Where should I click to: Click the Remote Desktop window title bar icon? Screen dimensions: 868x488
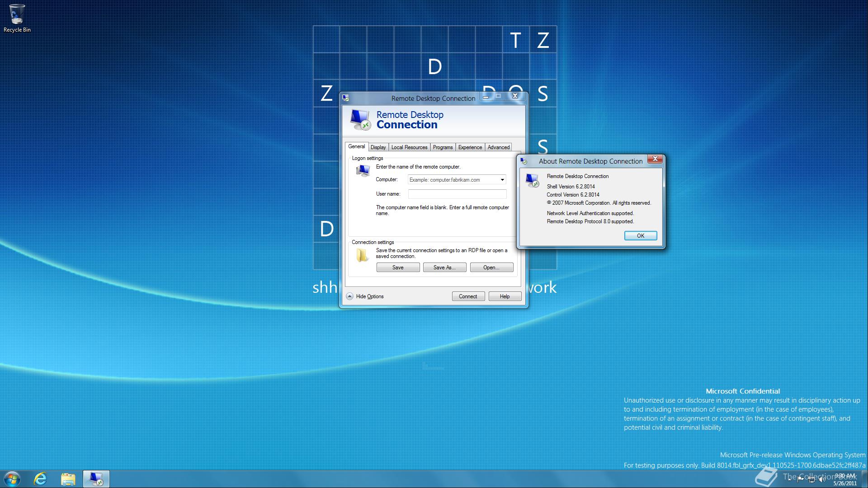tap(346, 98)
